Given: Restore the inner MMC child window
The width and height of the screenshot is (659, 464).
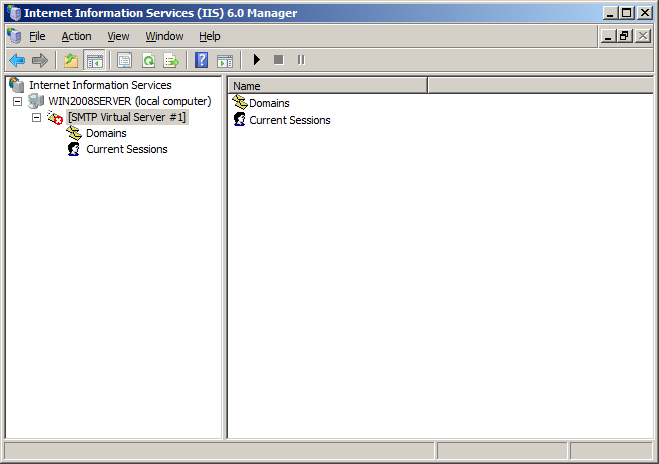Looking at the screenshot, I should (624, 36).
